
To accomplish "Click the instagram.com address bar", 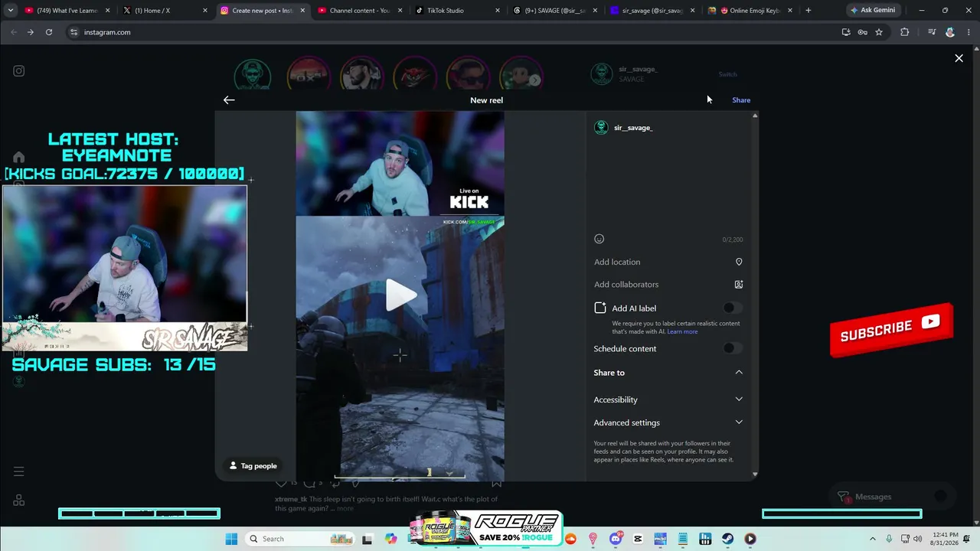I will (x=452, y=32).
